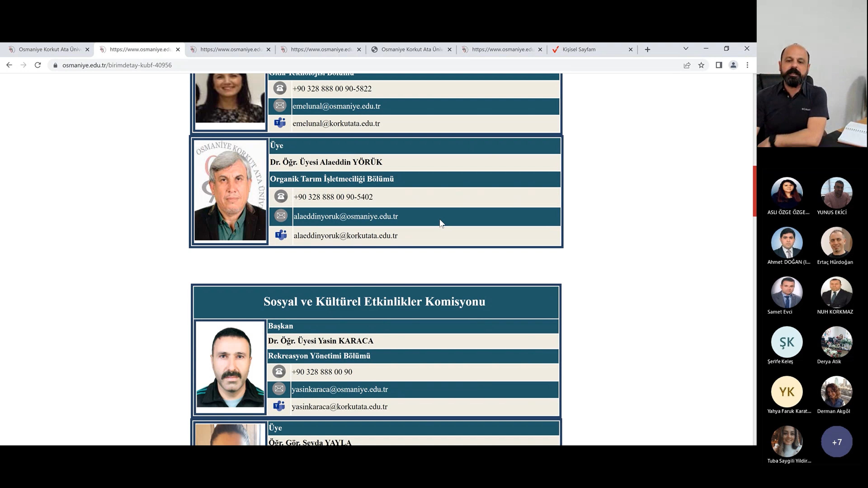
Task: Share this page icon
Action: point(687,65)
